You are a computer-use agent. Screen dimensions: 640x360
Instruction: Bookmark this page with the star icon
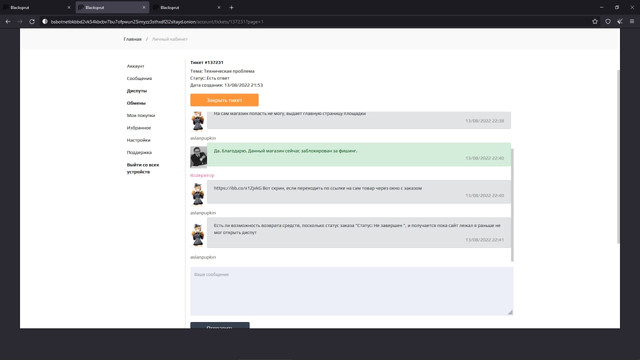point(595,22)
